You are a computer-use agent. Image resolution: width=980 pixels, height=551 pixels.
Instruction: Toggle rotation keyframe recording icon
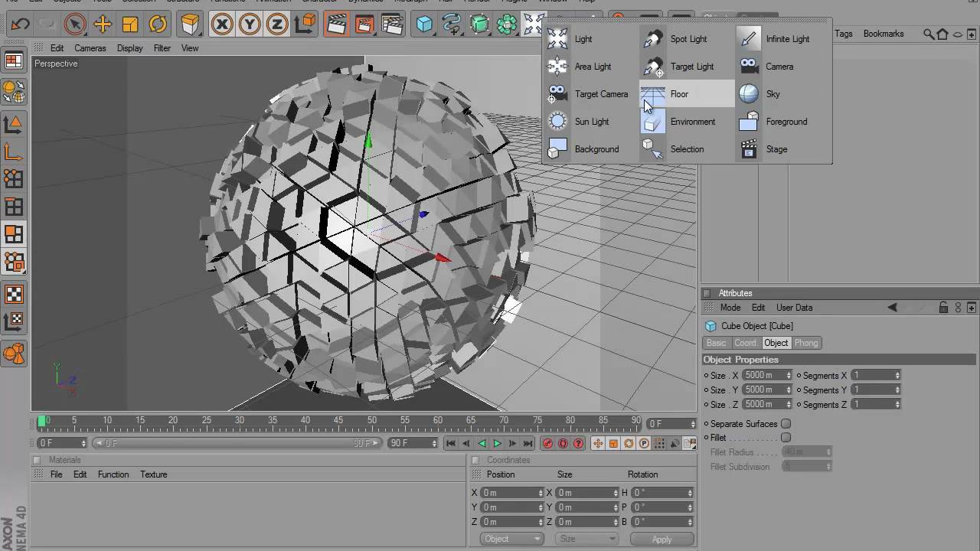coord(629,444)
